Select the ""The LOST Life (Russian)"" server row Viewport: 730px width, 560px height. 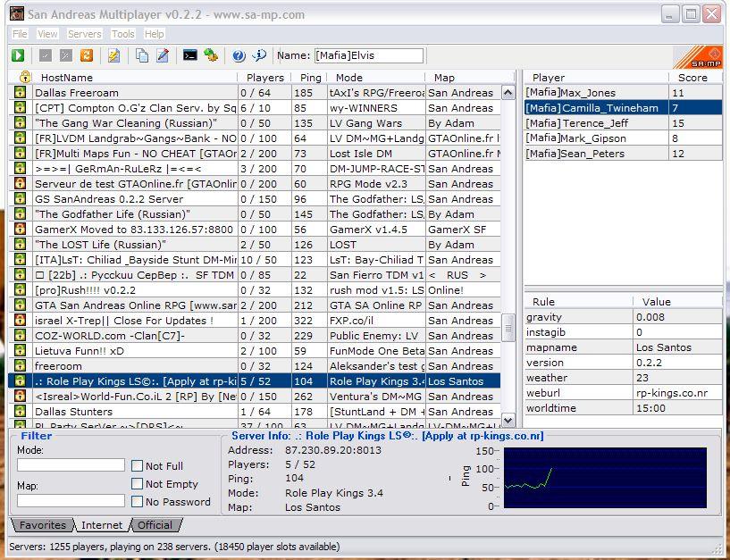[255, 245]
